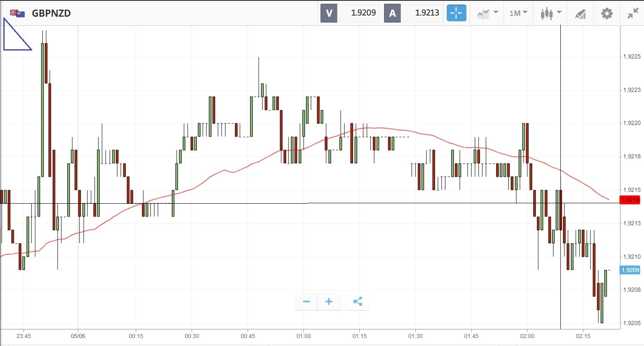This screenshot has height=346, width=644.
Task: Click the V sell button
Action: coord(329,13)
